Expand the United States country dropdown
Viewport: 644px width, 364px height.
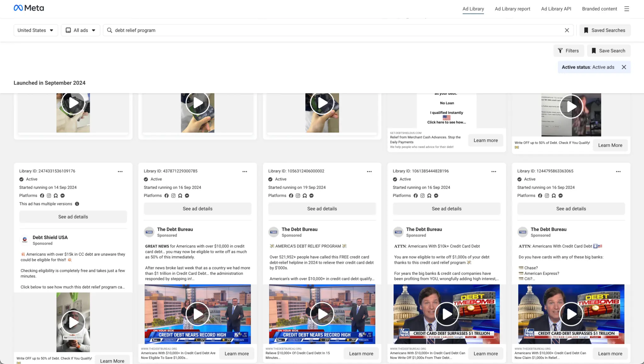pyautogui.click(x=36, y=30)
